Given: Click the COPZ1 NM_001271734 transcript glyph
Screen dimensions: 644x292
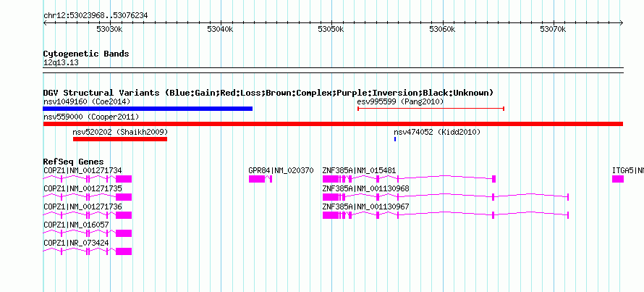Looking at the screenshot, I should 88,179.
